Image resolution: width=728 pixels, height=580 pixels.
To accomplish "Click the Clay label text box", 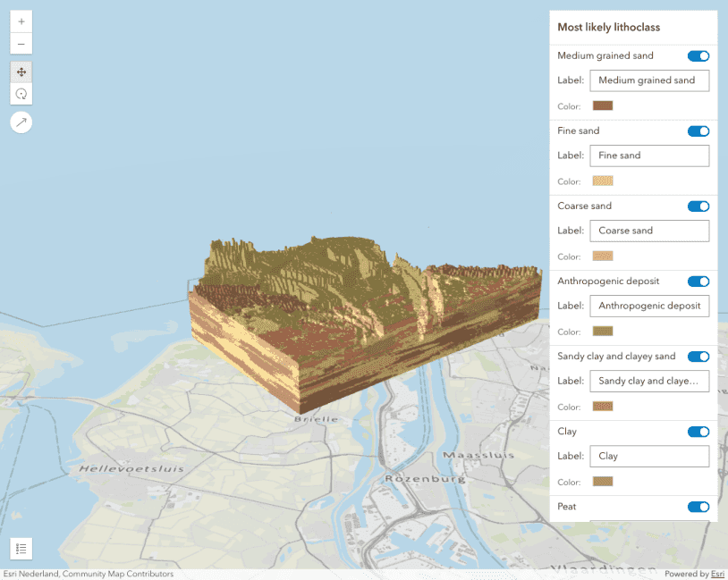I will pos(648,456).
